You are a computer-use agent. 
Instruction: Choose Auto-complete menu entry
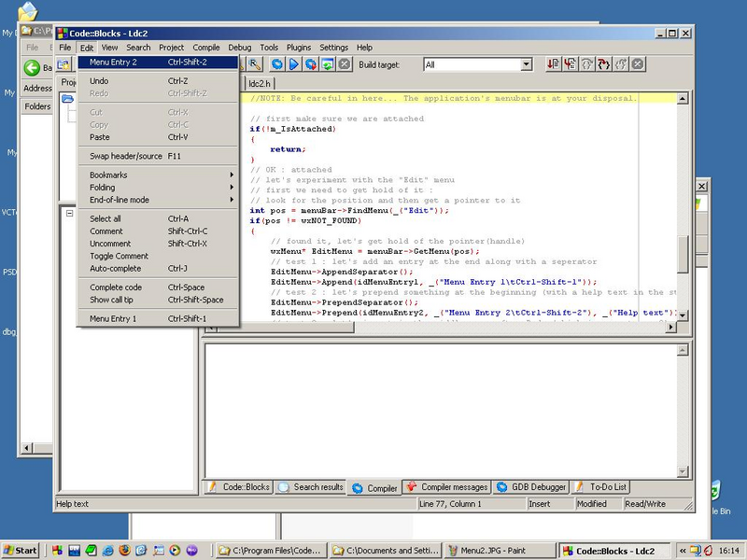point(157,268)
